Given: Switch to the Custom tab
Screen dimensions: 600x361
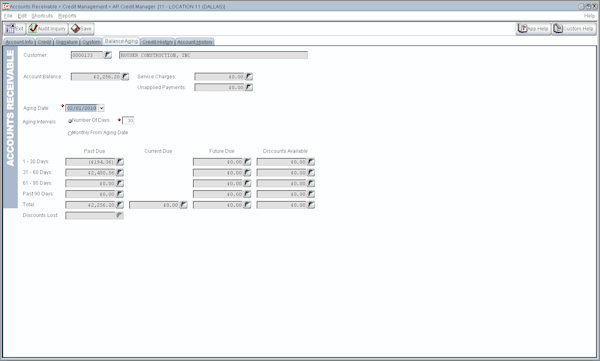Looking at the screenshot, I should pyautogui.click(x=91, y=42).
